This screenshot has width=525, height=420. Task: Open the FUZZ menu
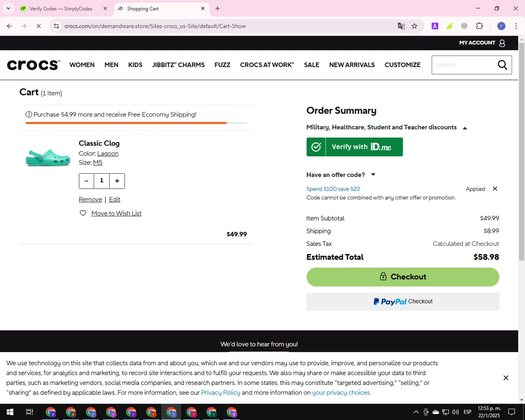tap(222, 65)
